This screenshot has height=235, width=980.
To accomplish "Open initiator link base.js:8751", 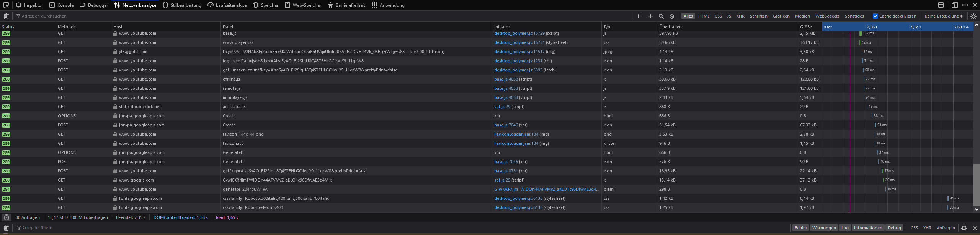I will (x=506, y=171).
